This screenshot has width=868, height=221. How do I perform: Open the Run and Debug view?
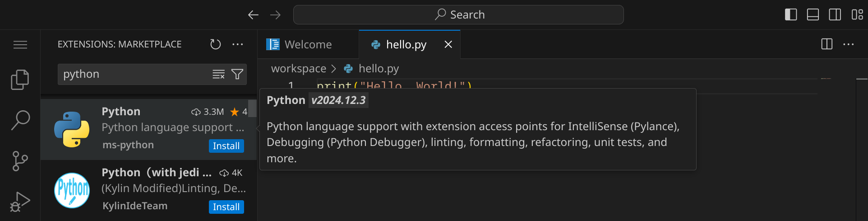[x=20, y=202]
